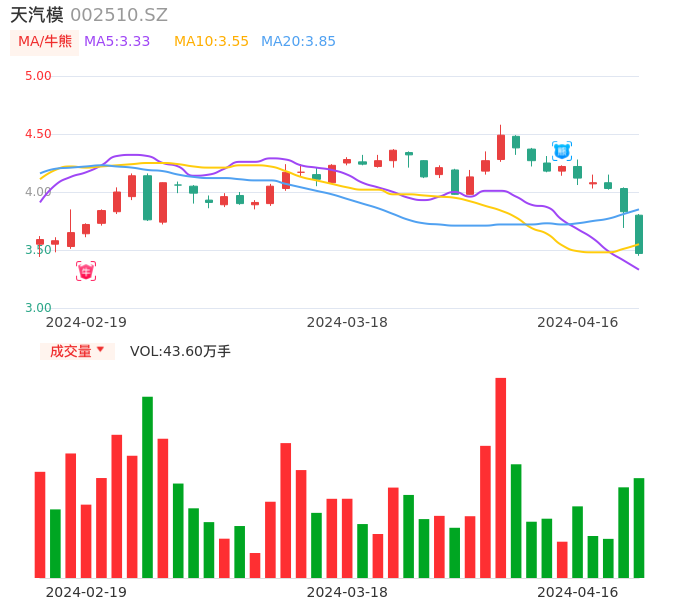Viewport: 686px width, 606px height.
Task: Select the tallest green volume bar
Action: click(x=147, y=487)
